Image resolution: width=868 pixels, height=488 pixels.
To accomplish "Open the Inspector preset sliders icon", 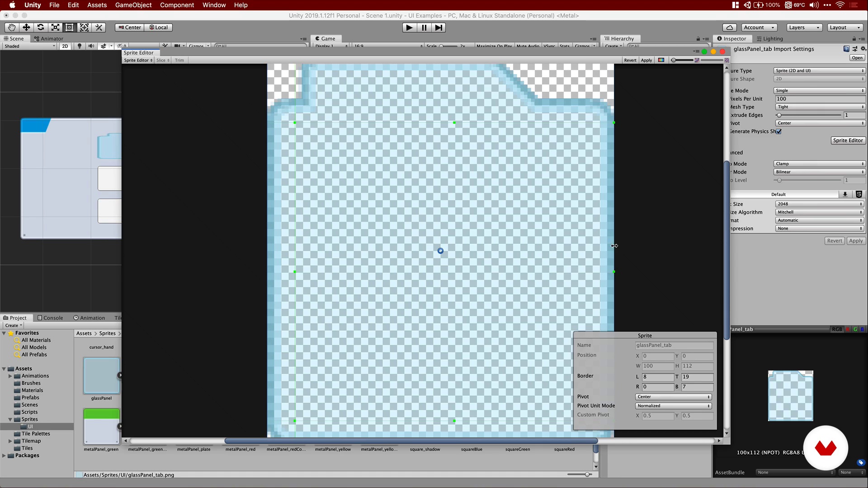I will (855, 49).
